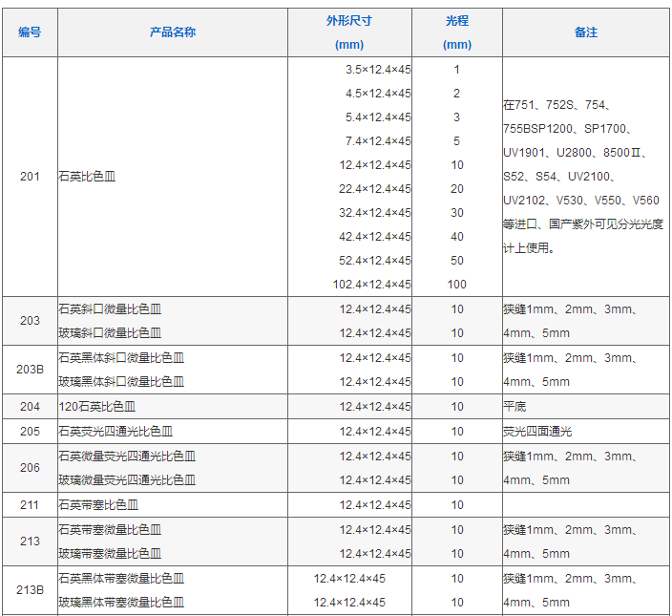Click the 产品名称 column header
The image size is (672, 616).
(173, 32)
